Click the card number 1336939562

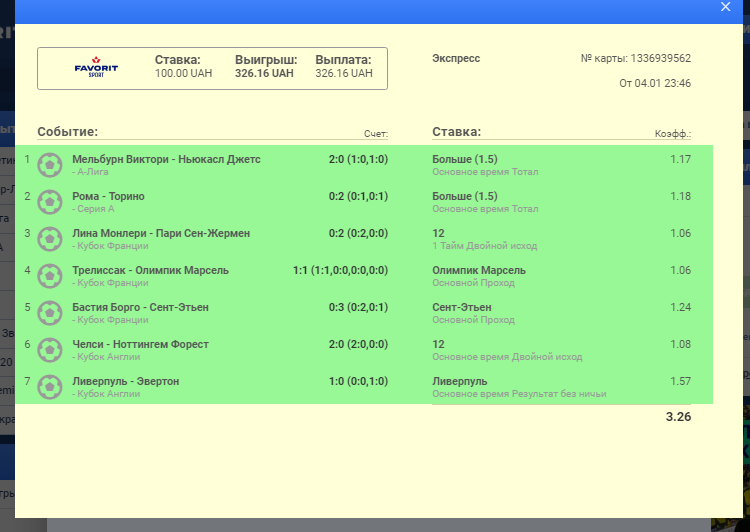pos(660,58)
